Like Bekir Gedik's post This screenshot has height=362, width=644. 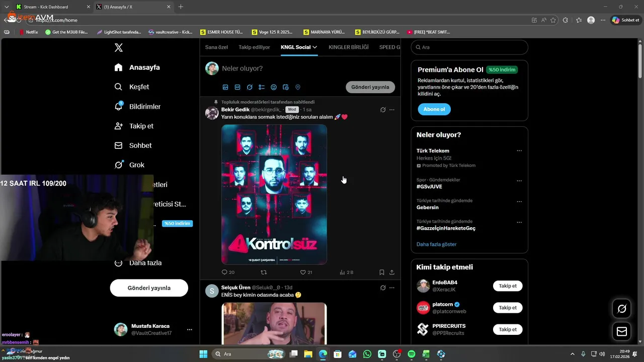coord(303,272)
